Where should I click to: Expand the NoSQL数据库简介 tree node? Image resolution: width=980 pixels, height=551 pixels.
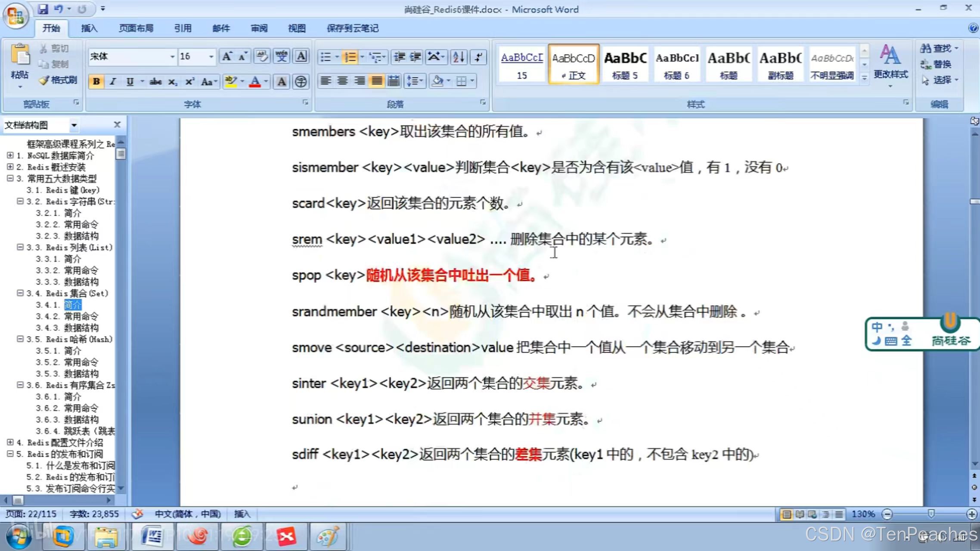10,155
